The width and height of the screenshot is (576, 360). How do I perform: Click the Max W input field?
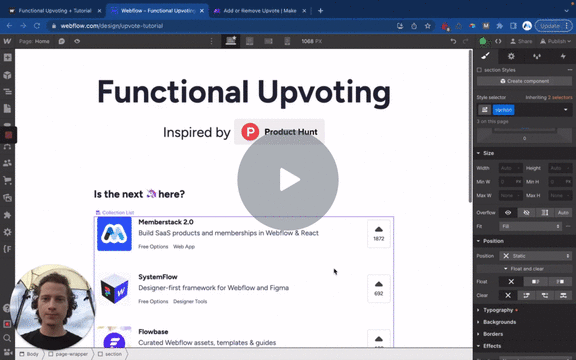511,195
